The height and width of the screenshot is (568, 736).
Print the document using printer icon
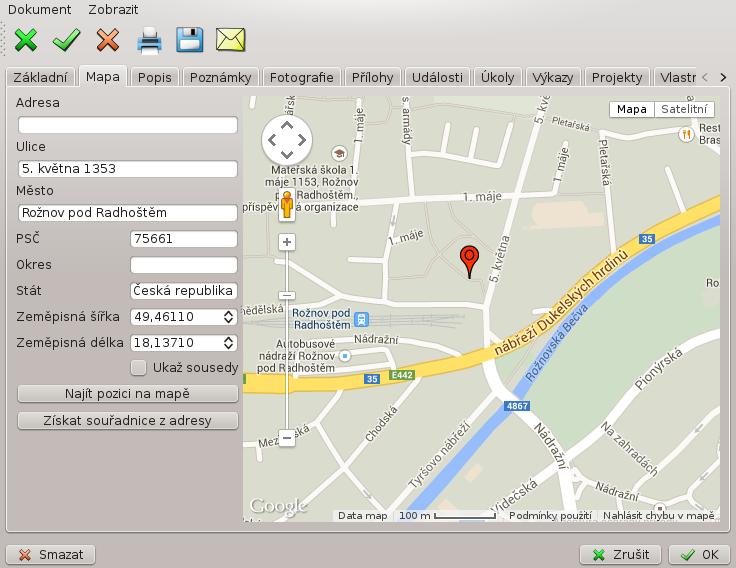click(x=150, y=40)
